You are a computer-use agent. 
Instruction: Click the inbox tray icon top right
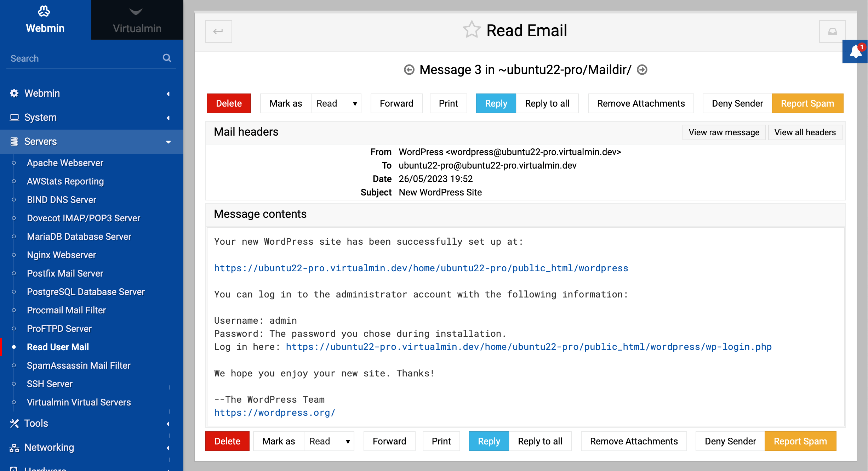pos(832,32)
